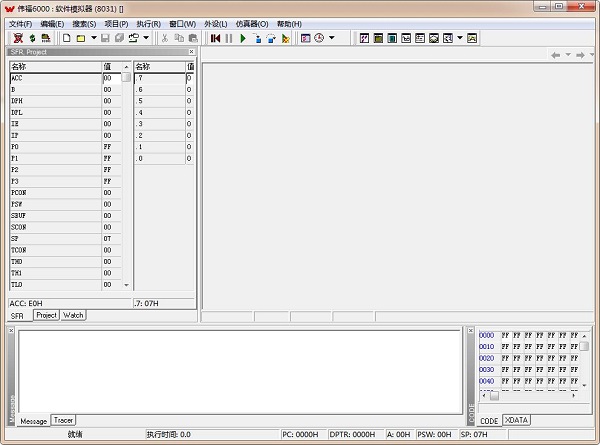Screen dimensions: 600x445
Task: Click the New file icon
Action: pos(67,38)
